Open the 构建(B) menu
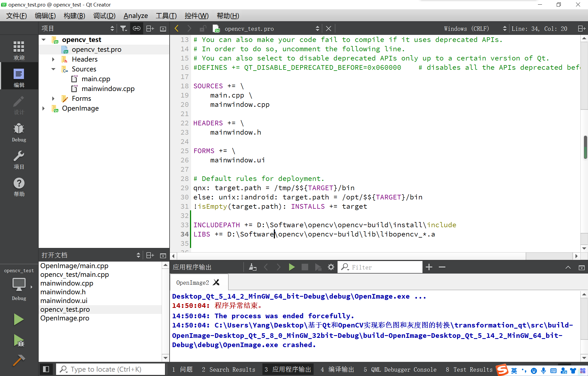This screenshot has width=588, height=376. [74, 16]
